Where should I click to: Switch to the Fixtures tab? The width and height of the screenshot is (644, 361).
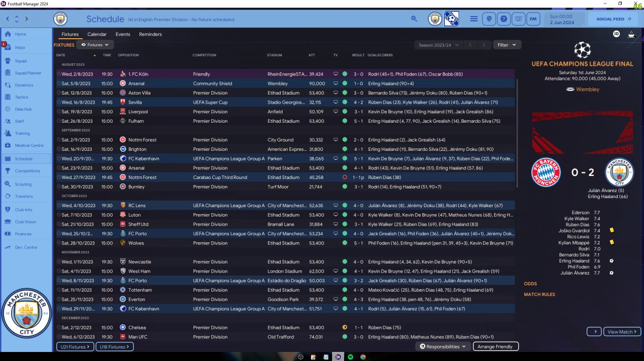tap(70, 34)
